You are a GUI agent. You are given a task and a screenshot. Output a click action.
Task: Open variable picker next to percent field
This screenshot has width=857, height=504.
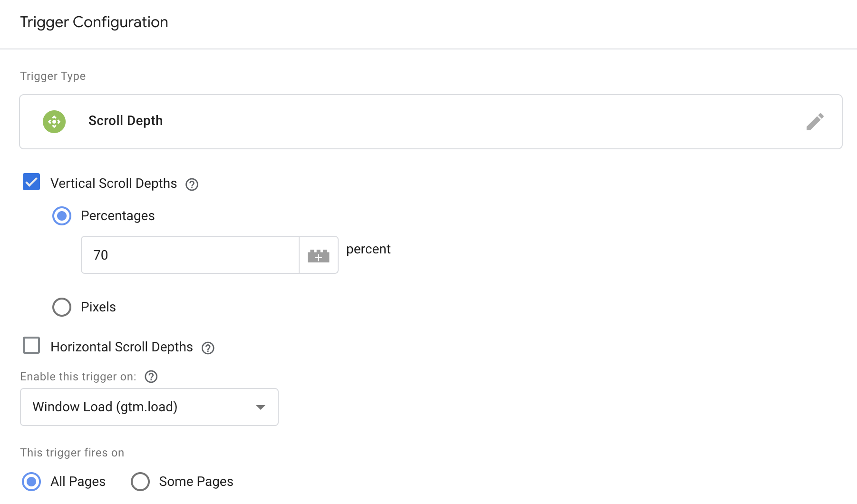click(x=319, y=255)
